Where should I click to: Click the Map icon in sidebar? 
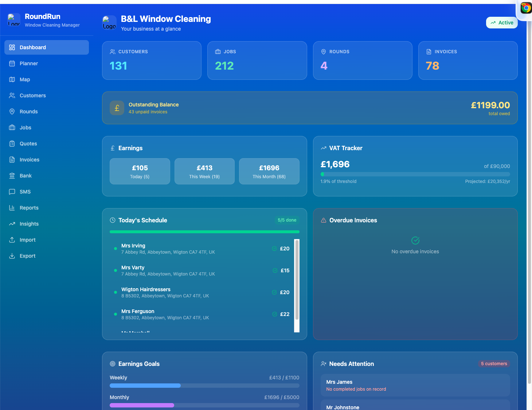point(12,79)
